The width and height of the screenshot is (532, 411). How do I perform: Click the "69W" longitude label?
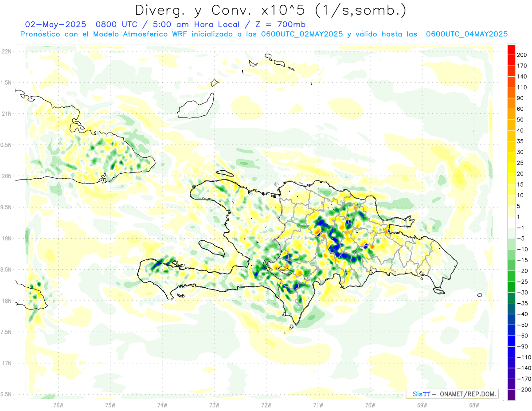(x=422, y=405)
